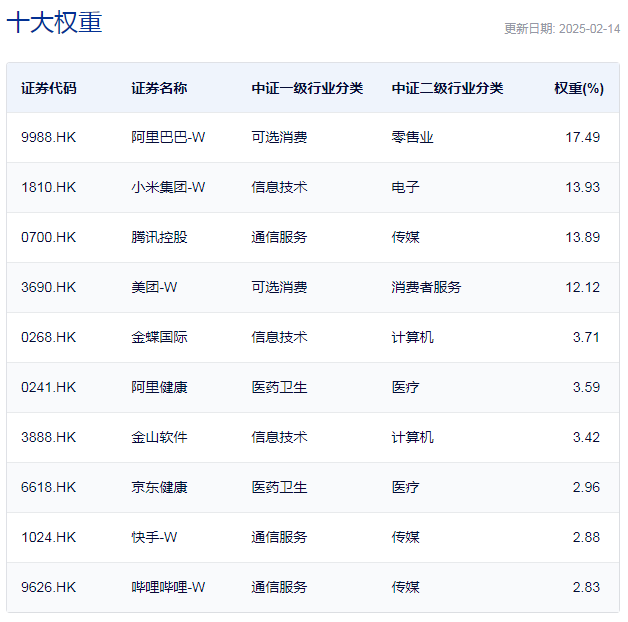
Task: Click 传媒 in the 腾讯控股 row
Action: 406,238
